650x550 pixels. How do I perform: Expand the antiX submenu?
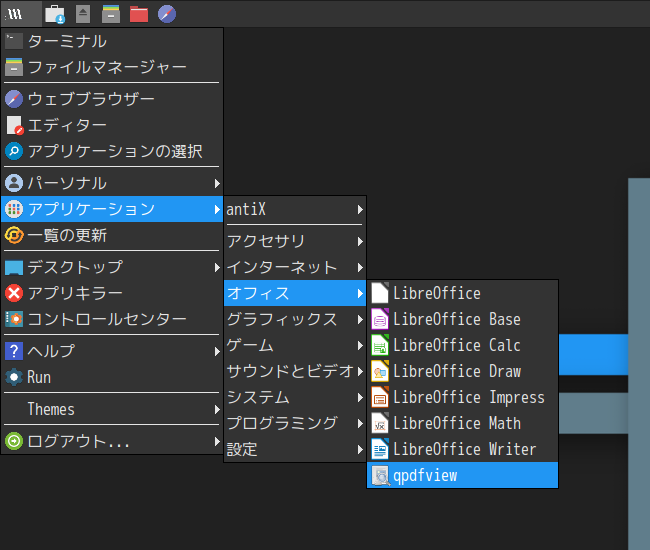coord(295,209)
